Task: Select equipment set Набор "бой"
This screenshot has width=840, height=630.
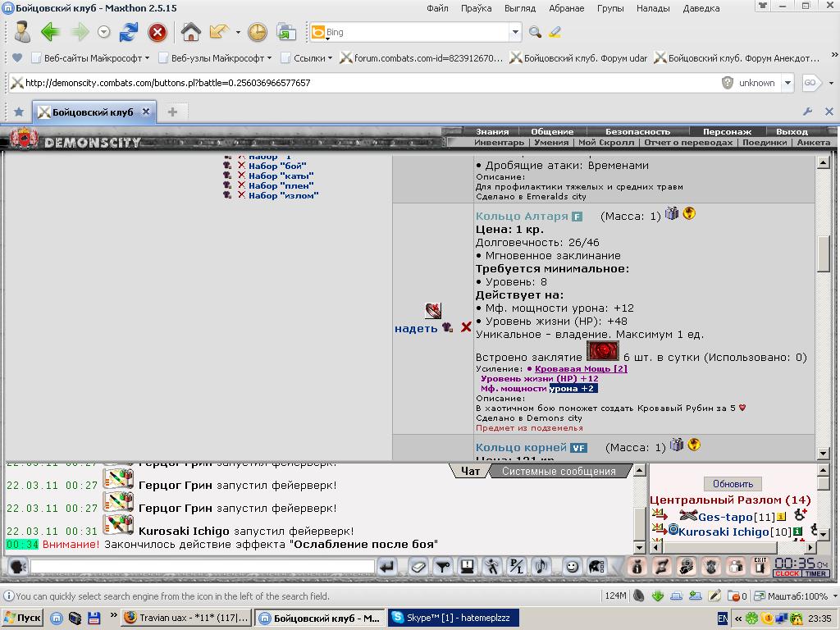Action: pos(277,166)
